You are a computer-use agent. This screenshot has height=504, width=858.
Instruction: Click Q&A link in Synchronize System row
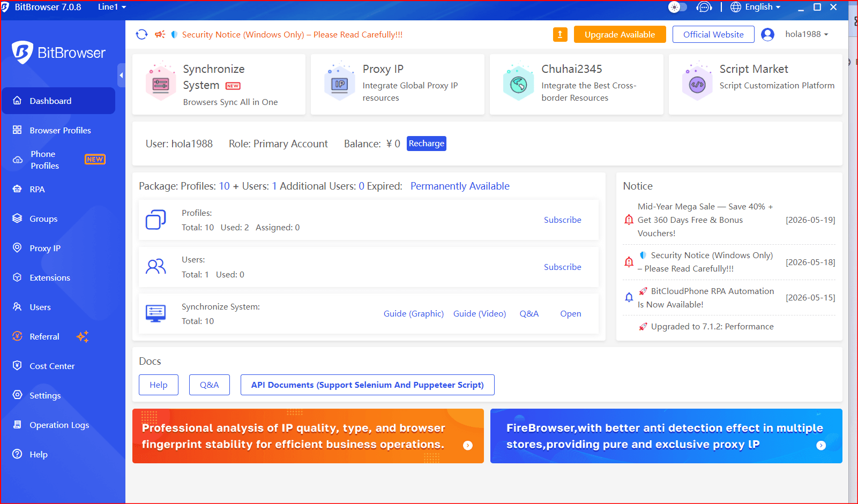tap(529, 314)
